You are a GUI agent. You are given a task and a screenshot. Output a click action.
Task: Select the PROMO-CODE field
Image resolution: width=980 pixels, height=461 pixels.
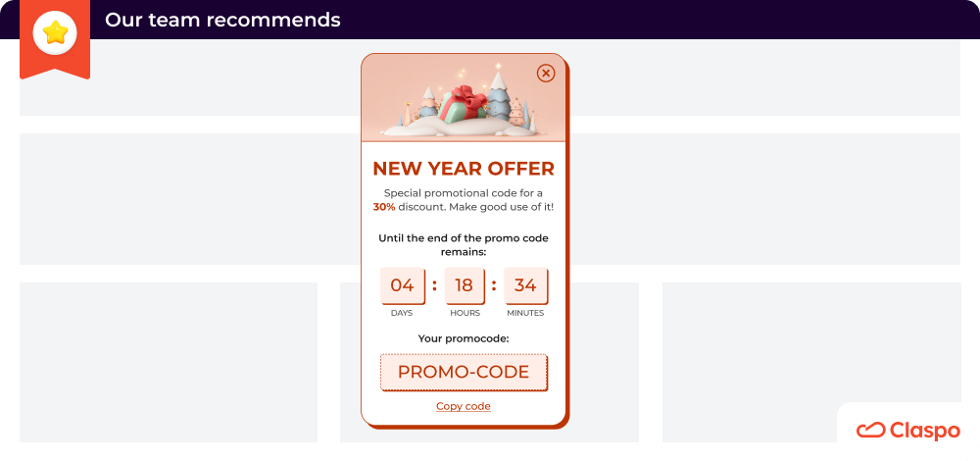point(464,372)
